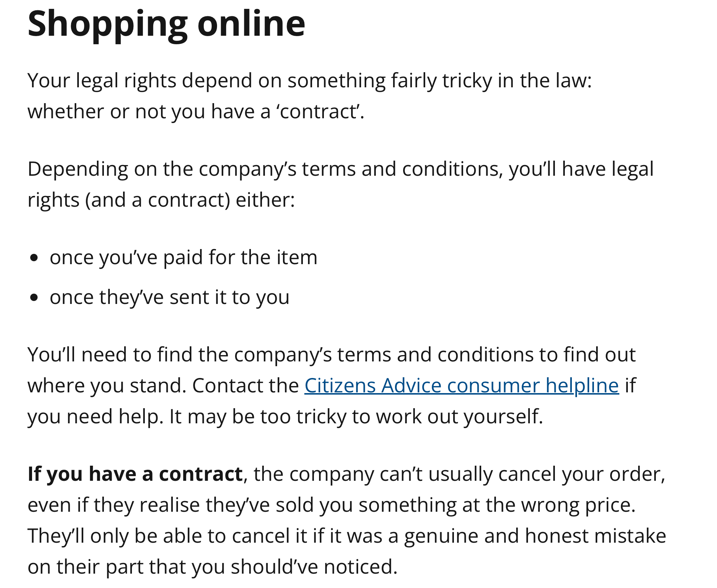Image resolution: width=717 pixels, height=588 pixels.
Task: Open the Citizens Advice consumer helpline link
Action: (461, 386)
